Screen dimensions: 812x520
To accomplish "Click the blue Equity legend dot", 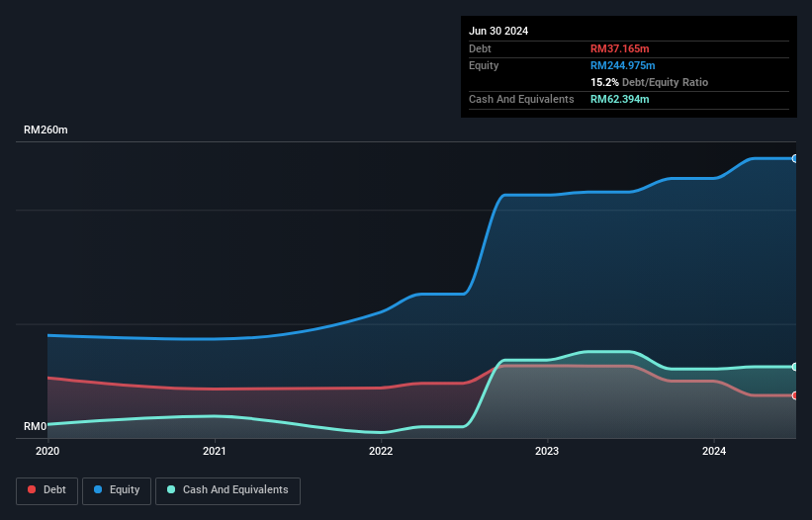I will 98,489.
